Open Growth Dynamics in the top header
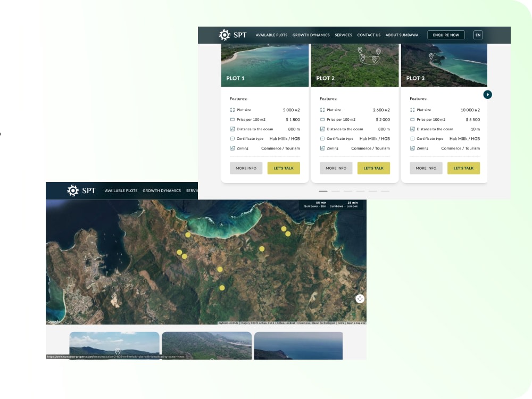The height and width of the screenshot is (399, 532). (x=311, y=35)
